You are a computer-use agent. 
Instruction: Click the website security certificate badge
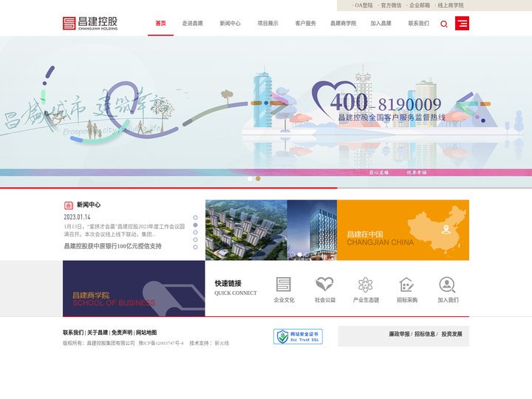[x=298, y=337]
